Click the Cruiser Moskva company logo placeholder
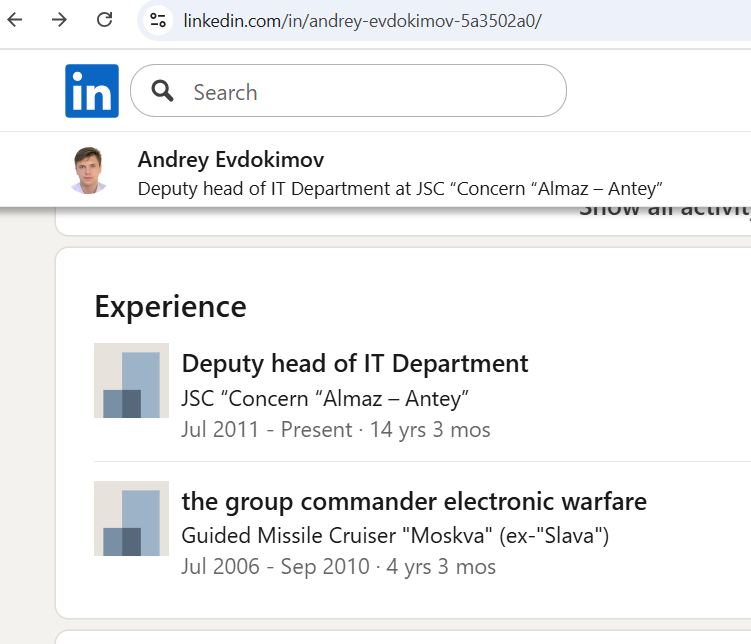The height and width of the screenshot is (644, 751). click(x=131, y=518)
